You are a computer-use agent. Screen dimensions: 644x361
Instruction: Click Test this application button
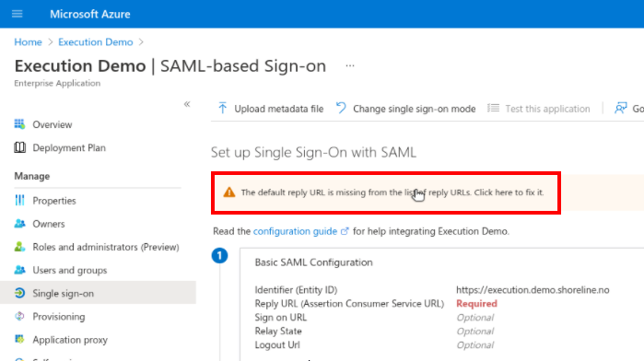[539, 109]
